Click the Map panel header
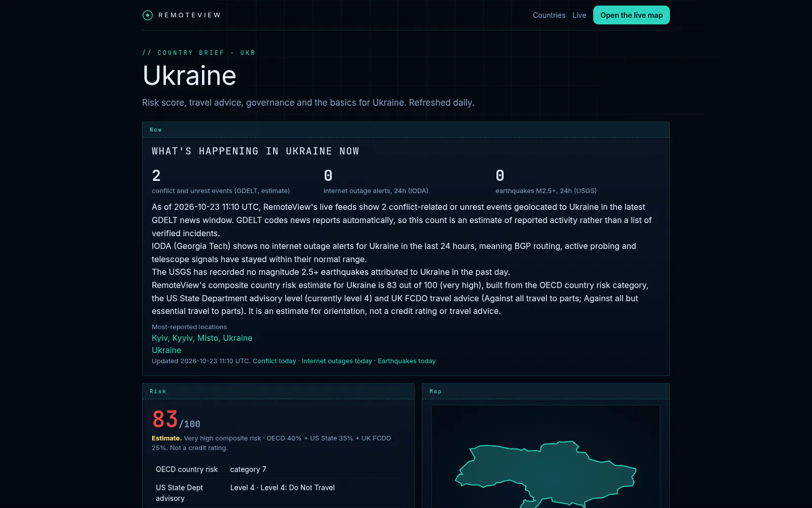 click(x=546, y=391)
